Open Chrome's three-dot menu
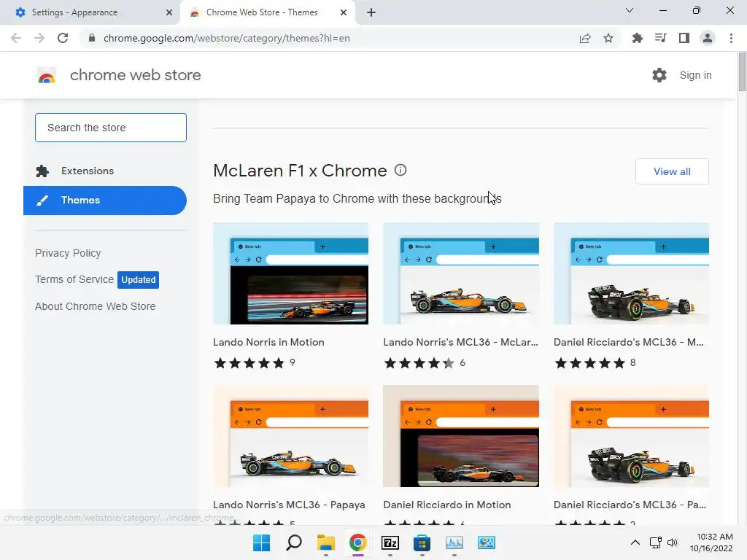Viewport: 747px width, 560px height. pos(731,38)
